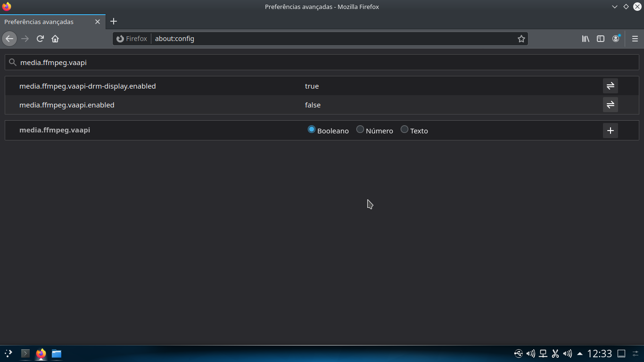This screenshot has width=644, height=362.
Task: Select the Texto value type
Action: click(x=404, y=129)
